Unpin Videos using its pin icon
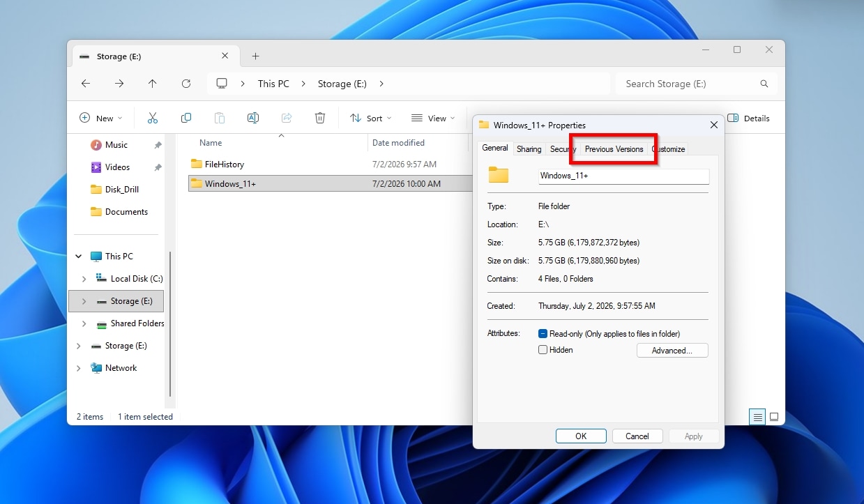Screen dimensions: 864x504 pos(158,167)
